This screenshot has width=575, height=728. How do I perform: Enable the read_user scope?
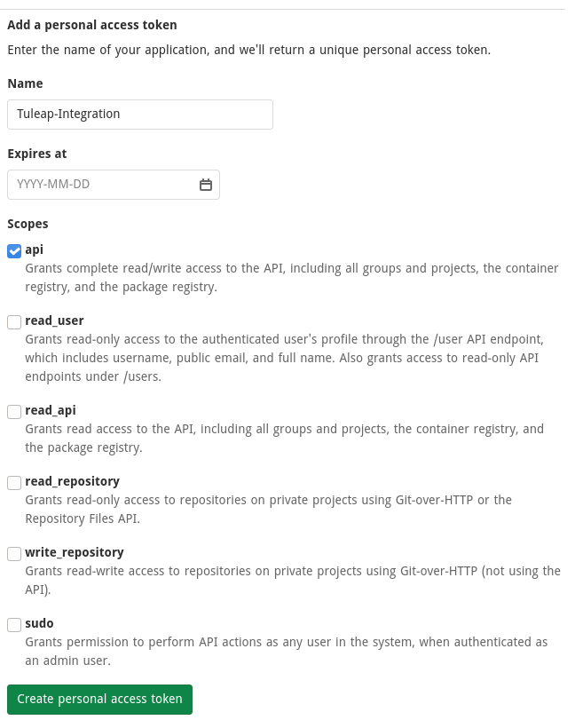point(13,322)
